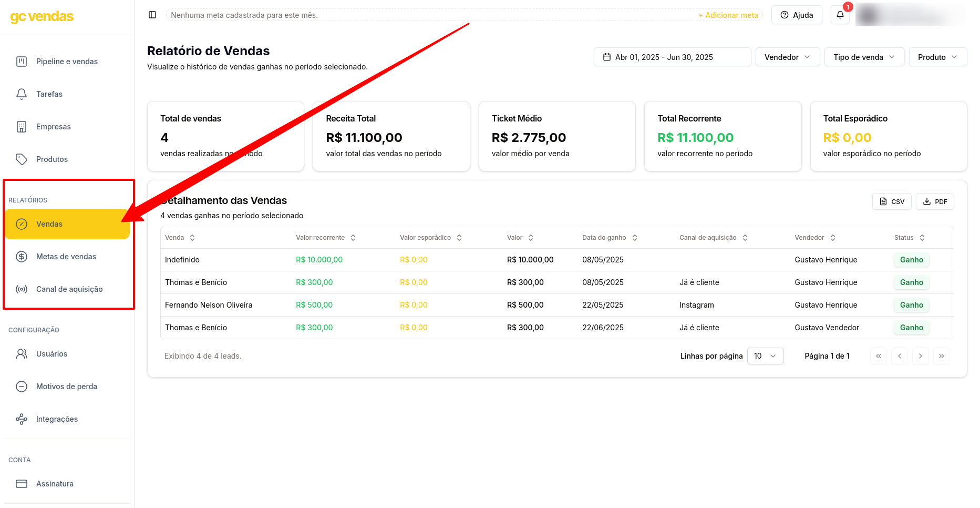The height and width of the screenshot is (508, 980).
Task: Open Empresas section
Action: point(67,127)
